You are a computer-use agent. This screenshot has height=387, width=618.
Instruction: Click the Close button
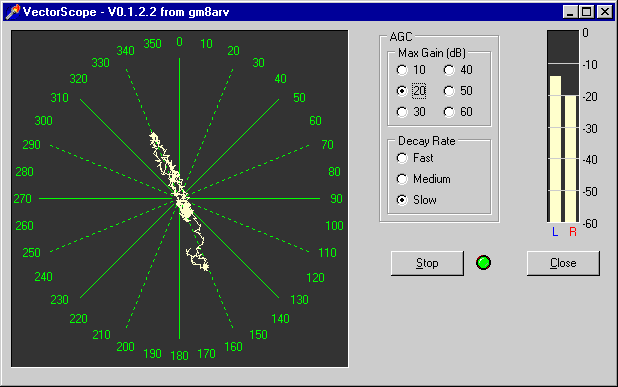click(x=563, y=263)
